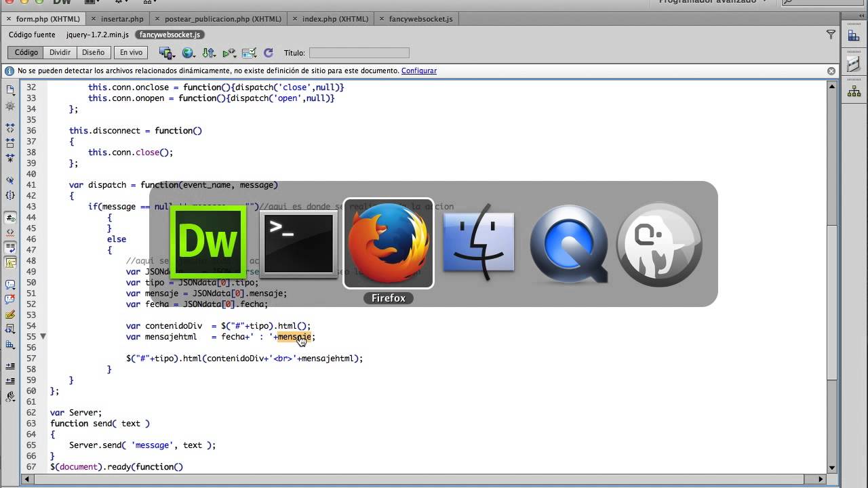Click vertical scrollbar up arrow

tap(832, 85)
